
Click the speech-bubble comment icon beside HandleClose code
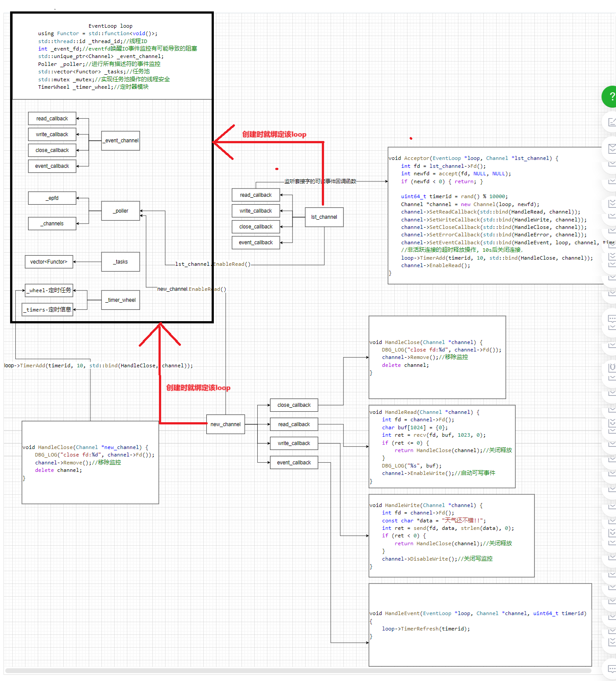coord(612,319)
